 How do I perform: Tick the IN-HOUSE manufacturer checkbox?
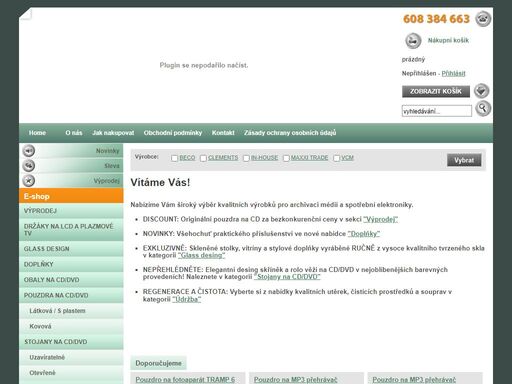246,158
